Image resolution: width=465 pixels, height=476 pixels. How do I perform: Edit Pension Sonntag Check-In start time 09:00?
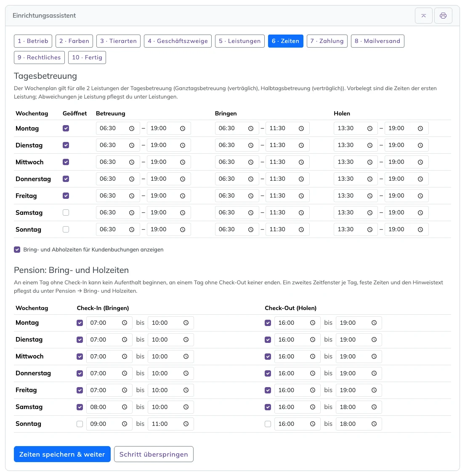pyautogui.click(x=109, y=424)
